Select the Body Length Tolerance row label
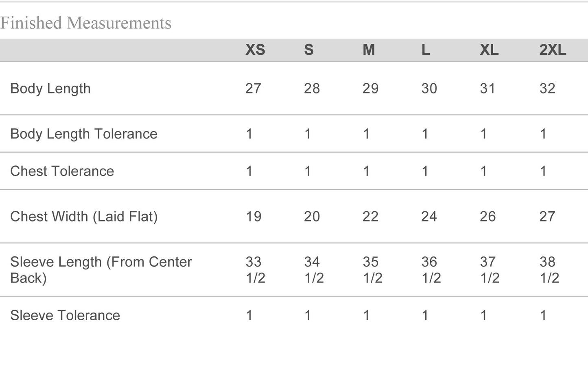The height and width of the screenshot is (369, 588). pos(84,134)
